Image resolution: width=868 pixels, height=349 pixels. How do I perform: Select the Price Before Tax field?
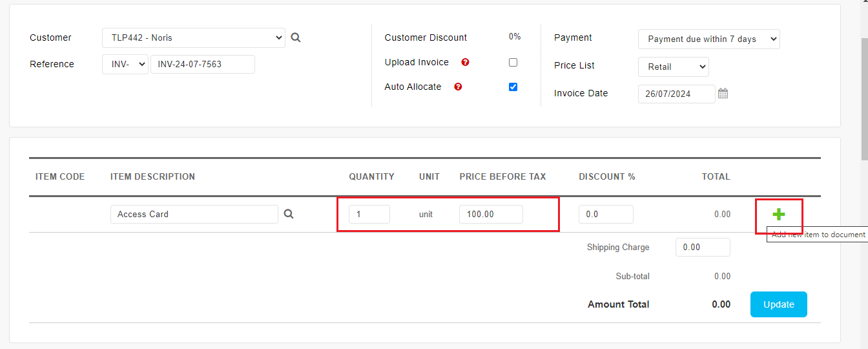[491, 214]
